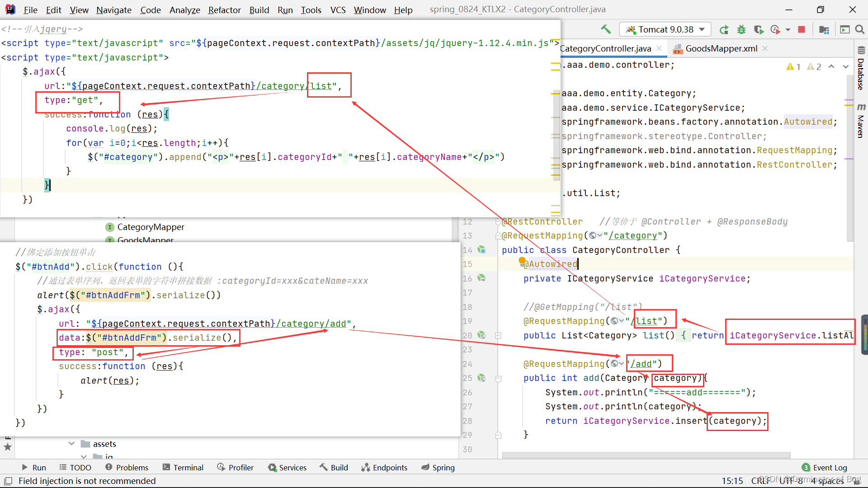This screenshot has height=488, width=868.
Task: Open the Tomcat 9.0.38 run configuration dropdown
Action: point(665,29)
